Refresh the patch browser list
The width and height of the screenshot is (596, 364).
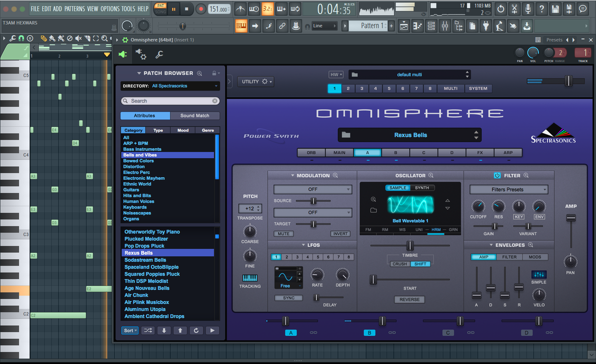click(x=196, y=330)
